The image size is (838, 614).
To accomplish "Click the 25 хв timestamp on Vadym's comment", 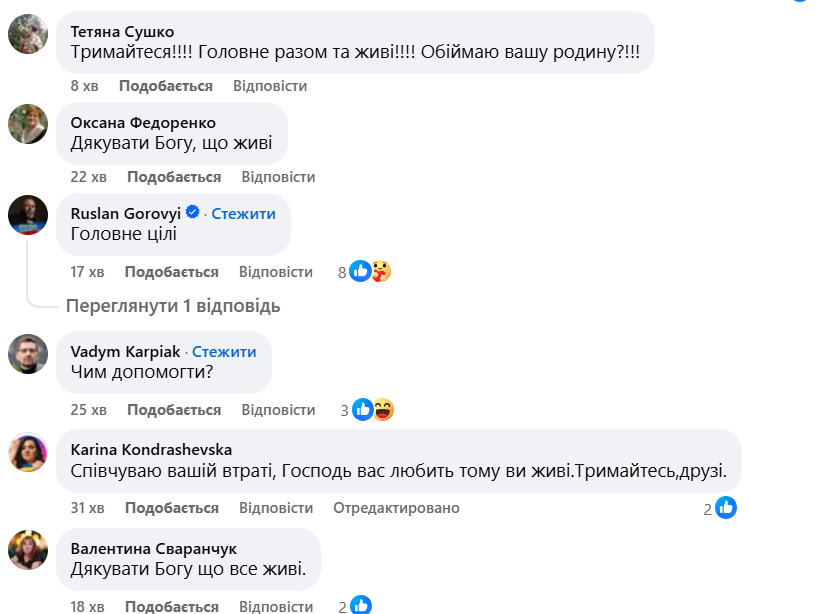I will [89, 410].
